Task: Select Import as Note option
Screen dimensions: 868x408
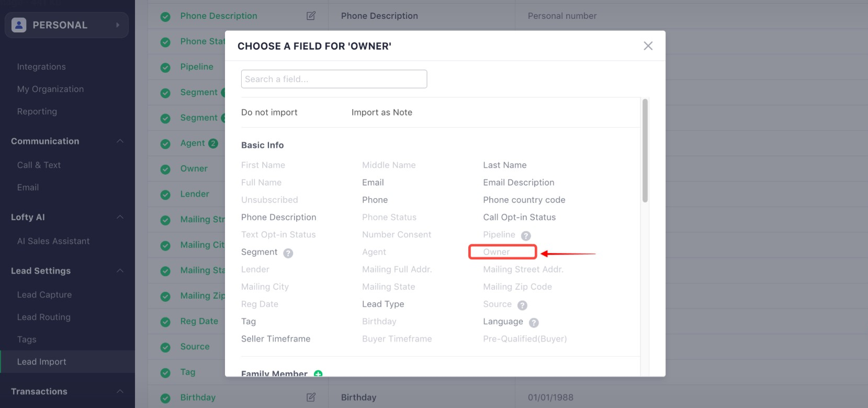Action: [382, 112]
